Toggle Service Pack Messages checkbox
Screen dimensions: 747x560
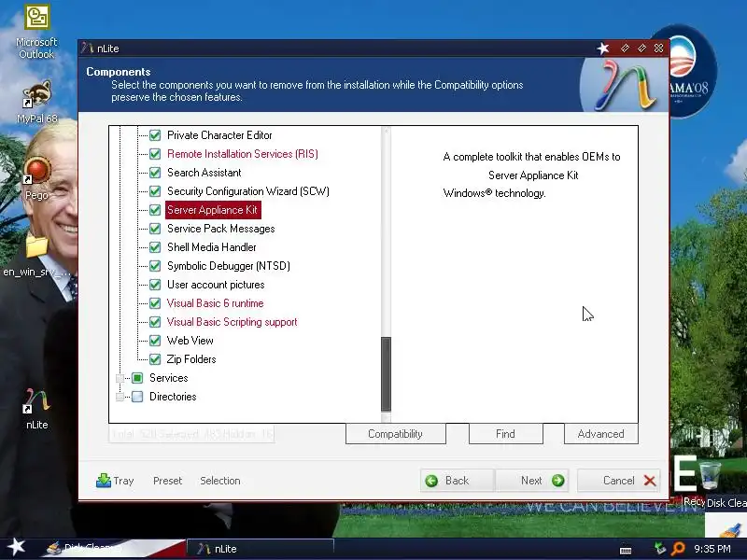pyautogui.click(x=155, y=229)
